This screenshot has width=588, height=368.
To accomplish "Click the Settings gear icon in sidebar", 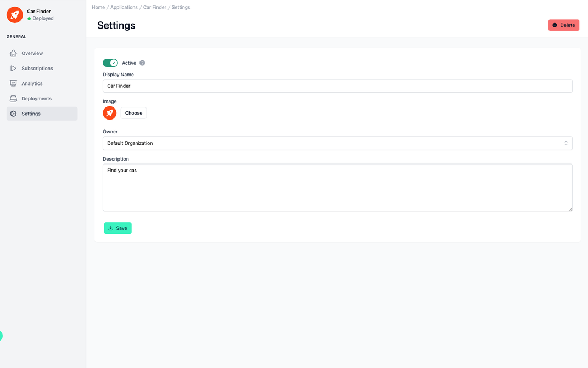I will tap(13, 114).
